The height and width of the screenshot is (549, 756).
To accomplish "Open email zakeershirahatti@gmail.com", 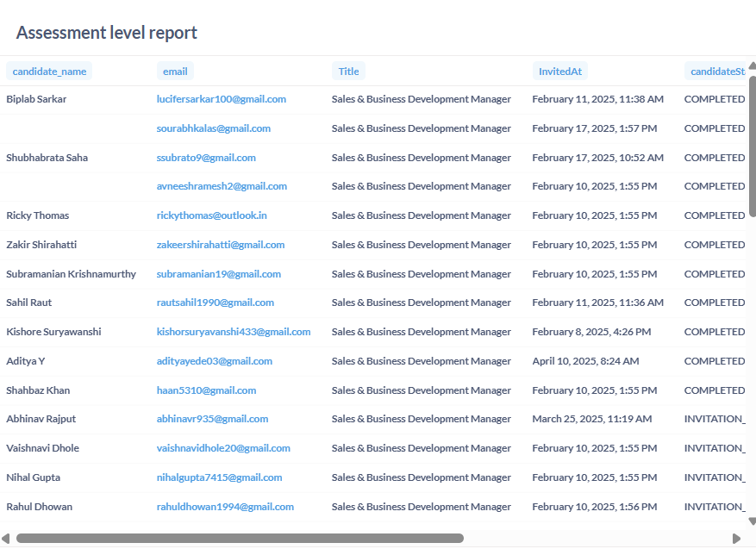I will (221, 246).
